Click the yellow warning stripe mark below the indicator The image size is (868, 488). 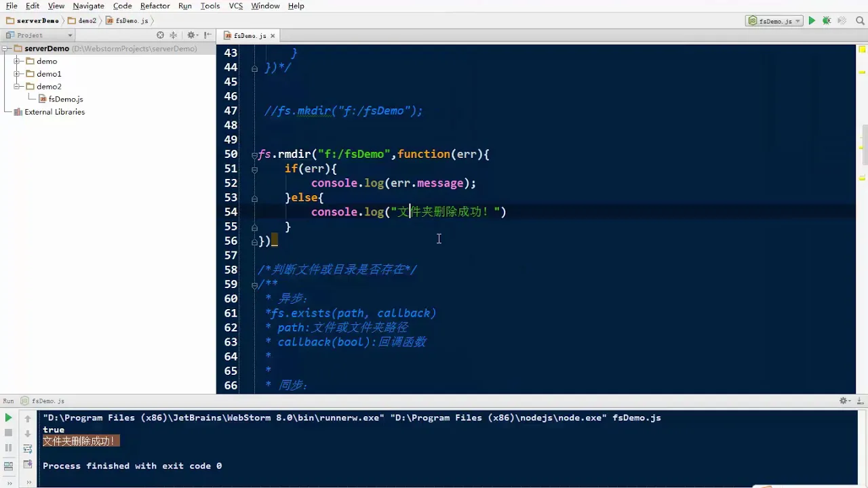[x=862, y=71]
